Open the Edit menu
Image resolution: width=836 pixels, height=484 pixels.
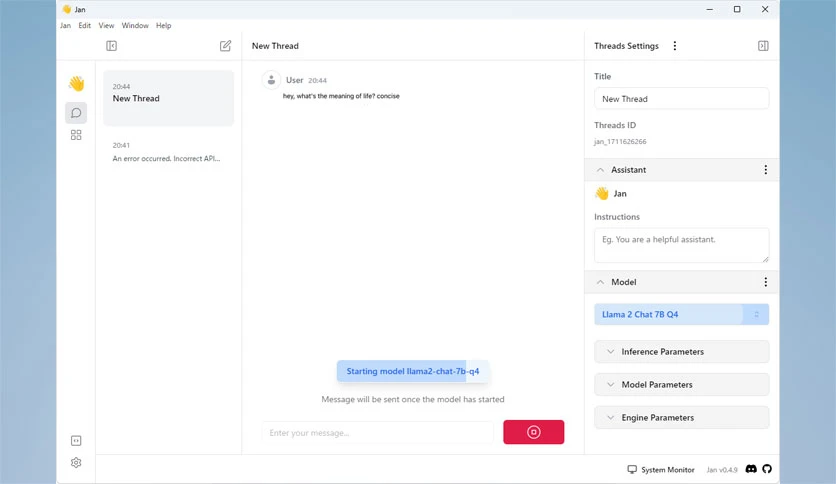(x=84, y=26)
